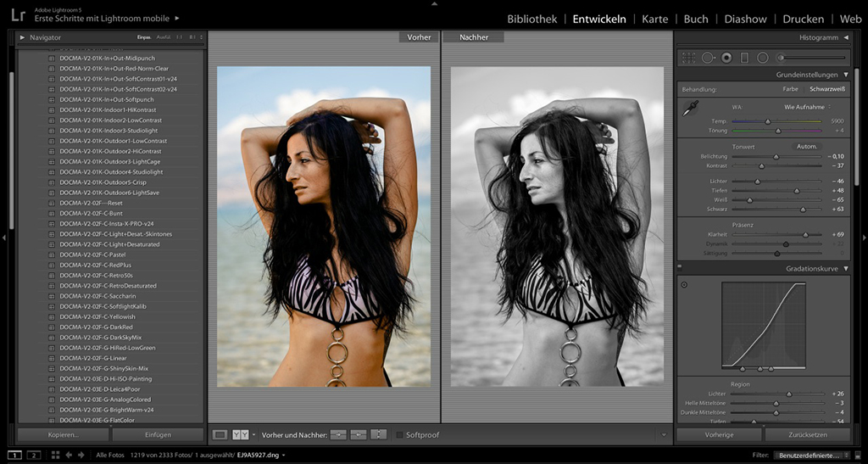Copy After settings to Before arrow icon

[x=359, y=435]
